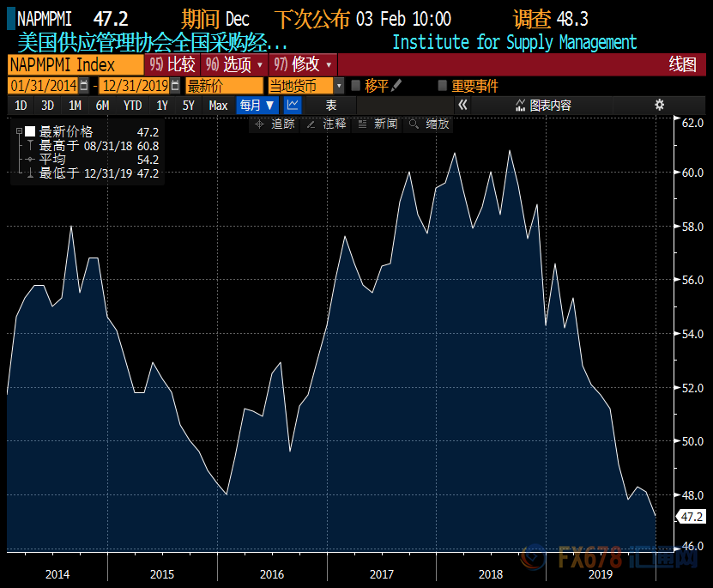The image size is (713, 588).
Task: Click the 50.0 y-axis value
Action: pos(692,441)
